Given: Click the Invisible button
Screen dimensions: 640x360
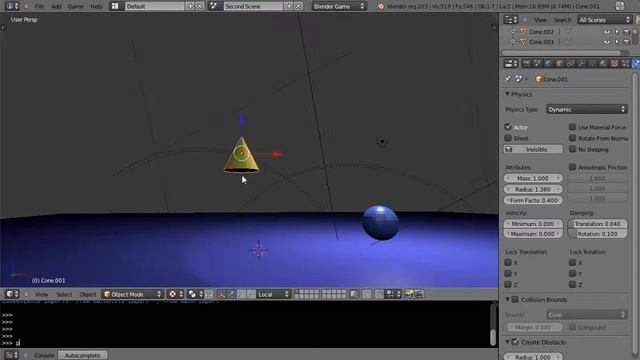Looking at the screenshot, I should click(x=533, y=149).
